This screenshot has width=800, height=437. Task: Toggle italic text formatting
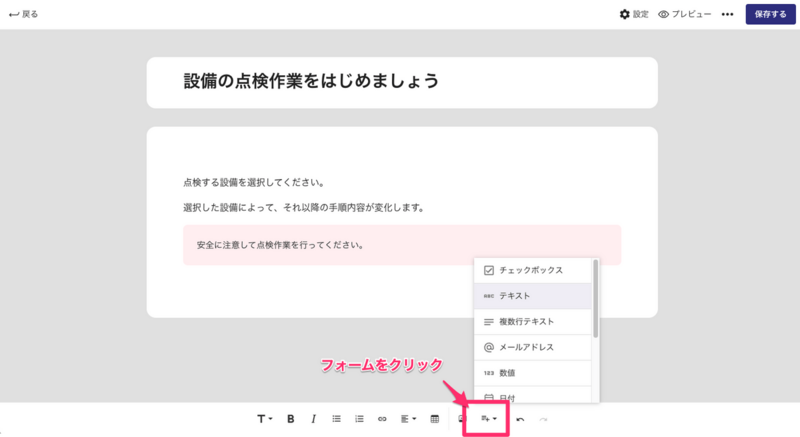pyautogui.click(x=313, y=419)
